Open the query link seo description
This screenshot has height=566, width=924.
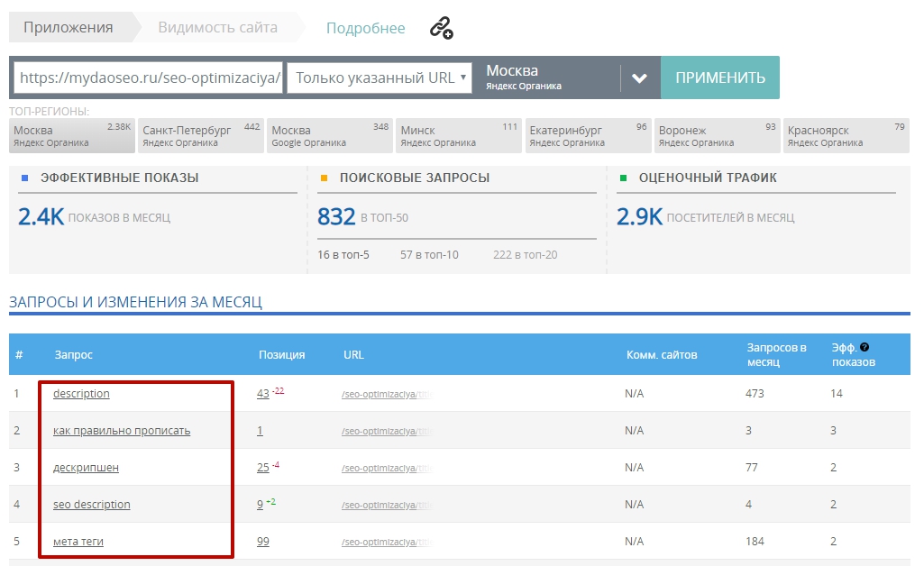tap(91, 505)
